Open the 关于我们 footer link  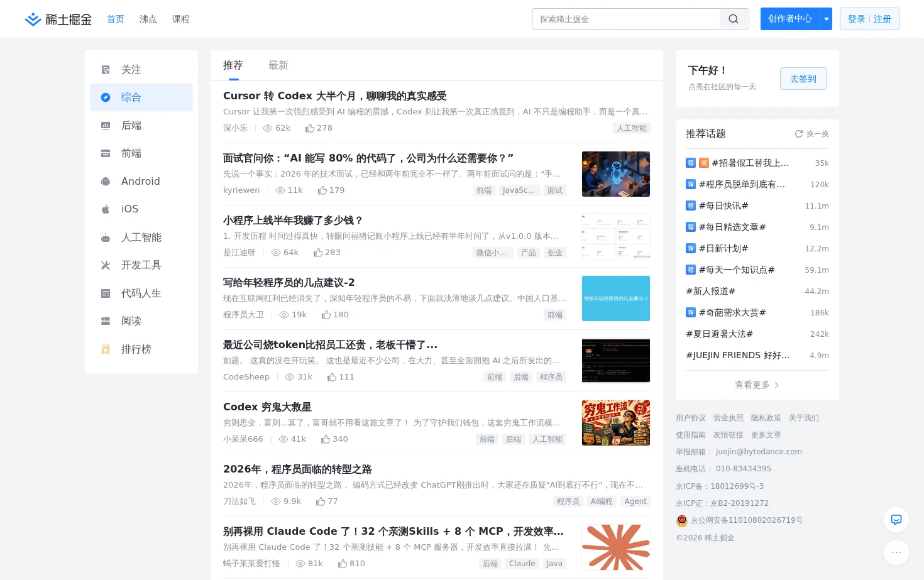(x=804, y=418)
